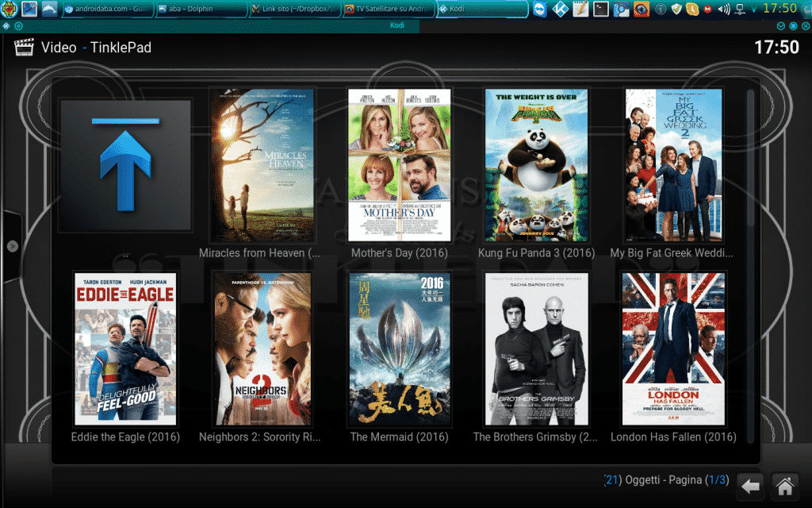Minimize the Kodi window with the titlebar button
Image resolution: width=812 pixels, height=508 pixels.
[780, 25]
